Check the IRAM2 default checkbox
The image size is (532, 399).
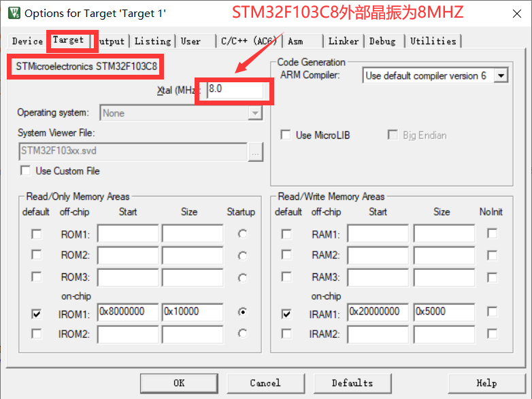click(x=286, y=334)
